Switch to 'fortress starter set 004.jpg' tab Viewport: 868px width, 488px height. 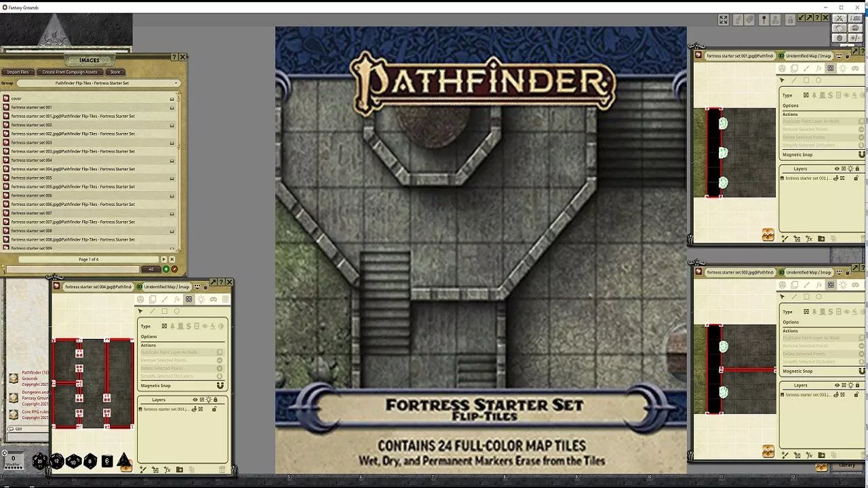tap(98, 287)
